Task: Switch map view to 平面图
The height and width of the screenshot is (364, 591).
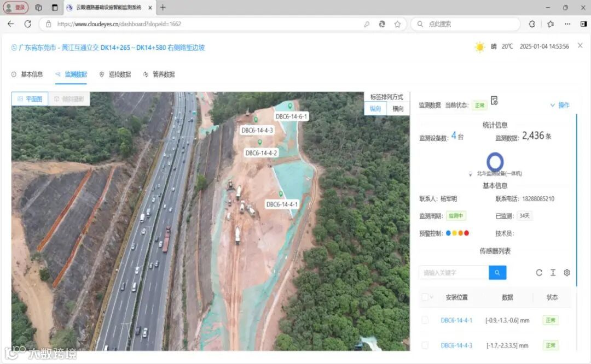Action: tap(30, 99)
